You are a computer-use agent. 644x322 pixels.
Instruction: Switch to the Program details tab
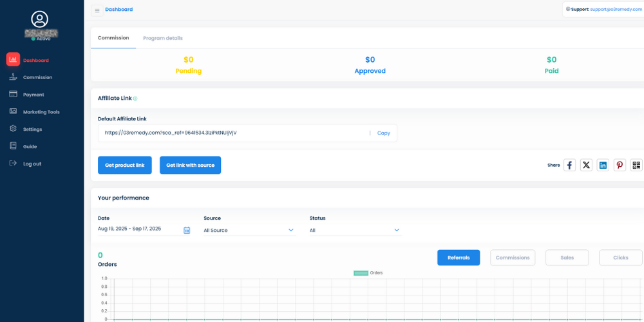point(162,38)
